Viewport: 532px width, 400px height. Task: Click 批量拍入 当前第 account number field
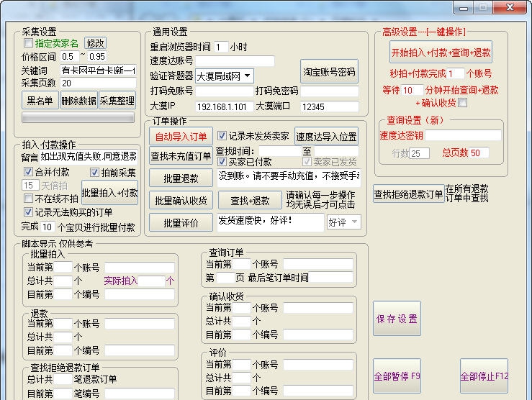pyautogui.click(x=63, y=267)
